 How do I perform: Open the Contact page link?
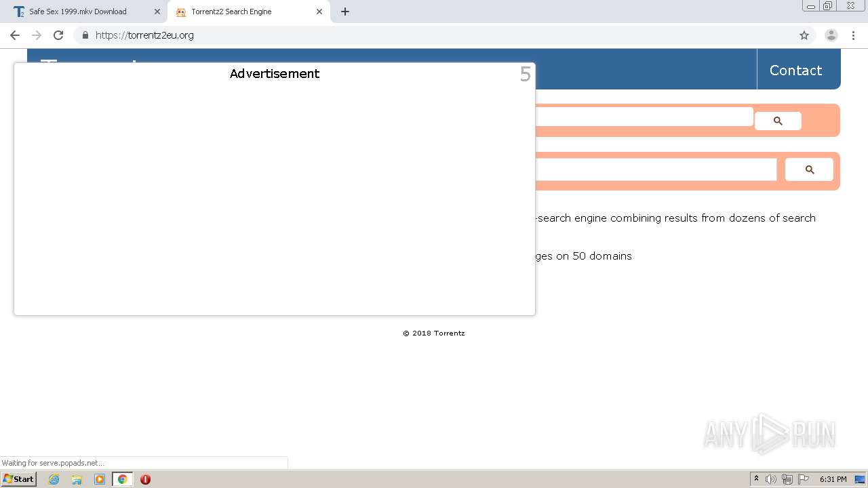pos(795,70)
